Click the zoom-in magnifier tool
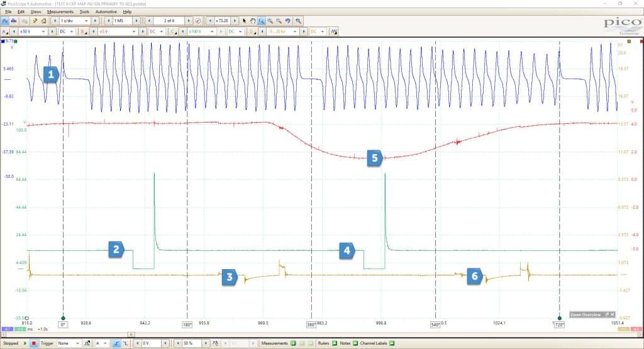This screenshot has width=644, height=349. [x=270, y=21]
